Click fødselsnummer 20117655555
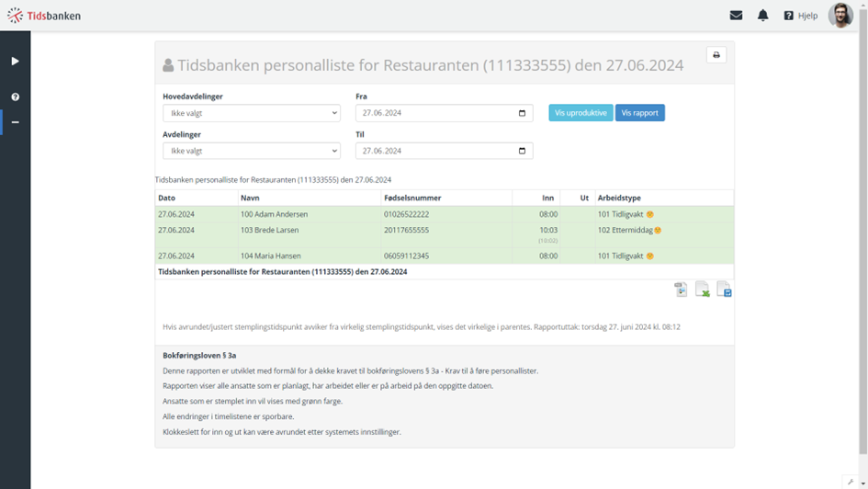Screen dimensions: 868x489 click(406, 230)
